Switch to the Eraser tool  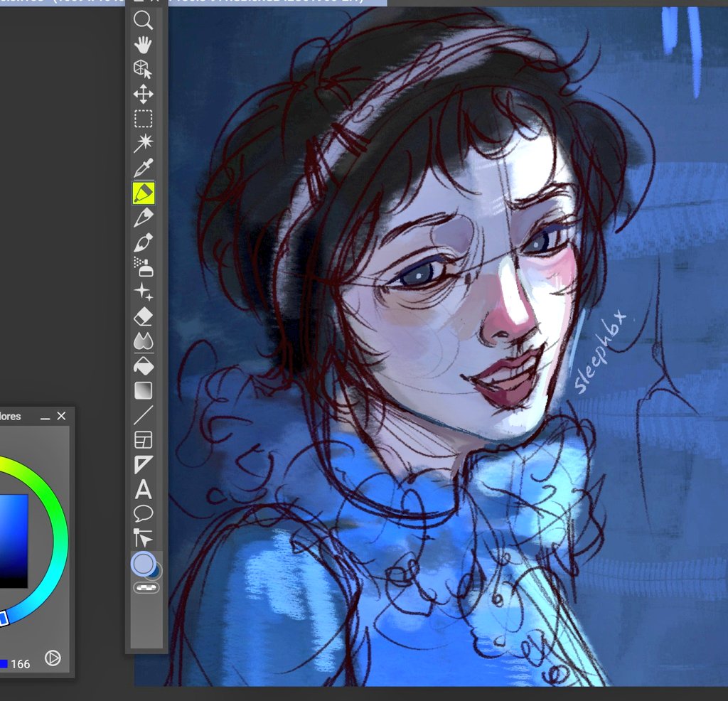tap(144, 316)
